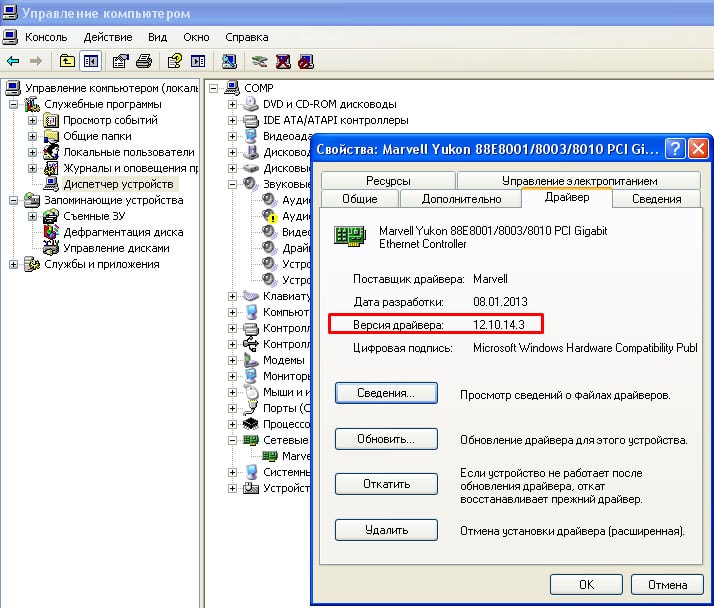Click the Properties toolbar icon
The width and height of the screenshot is (714, 608).
[x=121, y=61]
